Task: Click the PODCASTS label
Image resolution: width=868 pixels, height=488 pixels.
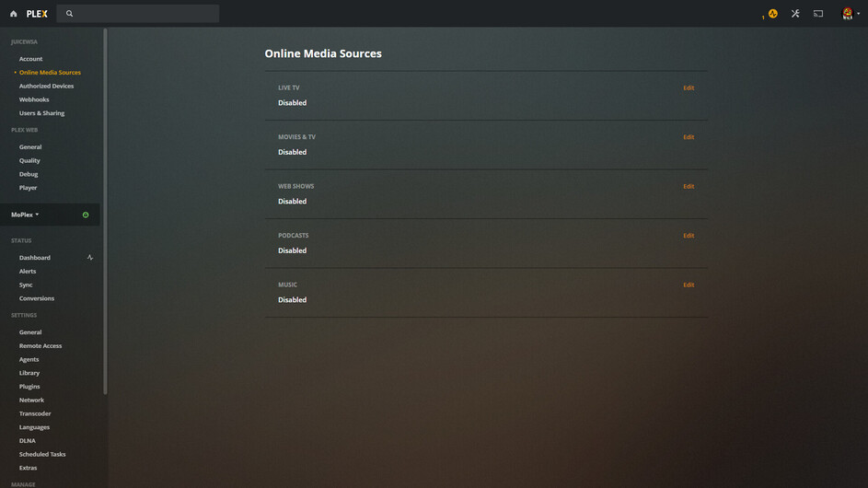Action: coord(294,236)
